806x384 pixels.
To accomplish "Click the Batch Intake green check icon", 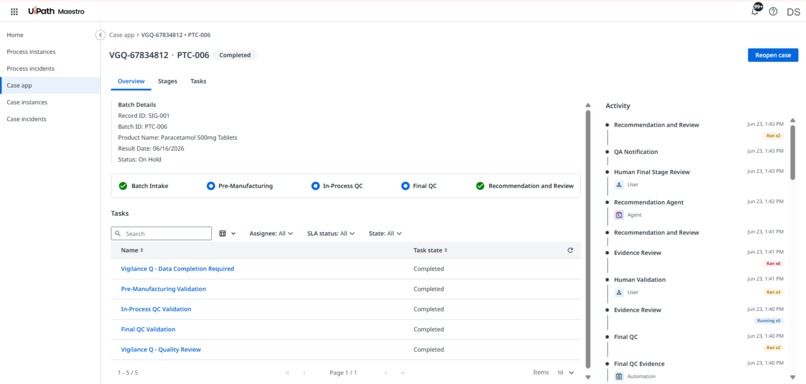I will pyautogui.click(x=123, y=186).
